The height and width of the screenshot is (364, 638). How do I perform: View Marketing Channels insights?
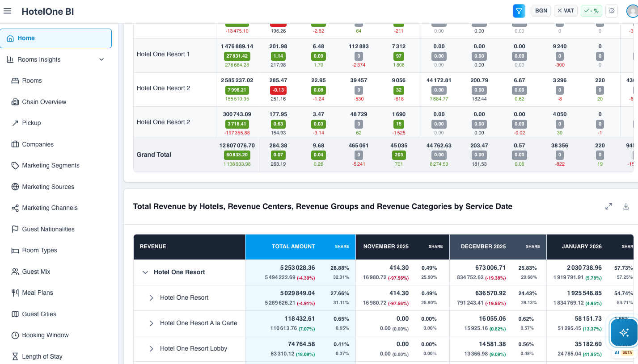tap(50, 208)
